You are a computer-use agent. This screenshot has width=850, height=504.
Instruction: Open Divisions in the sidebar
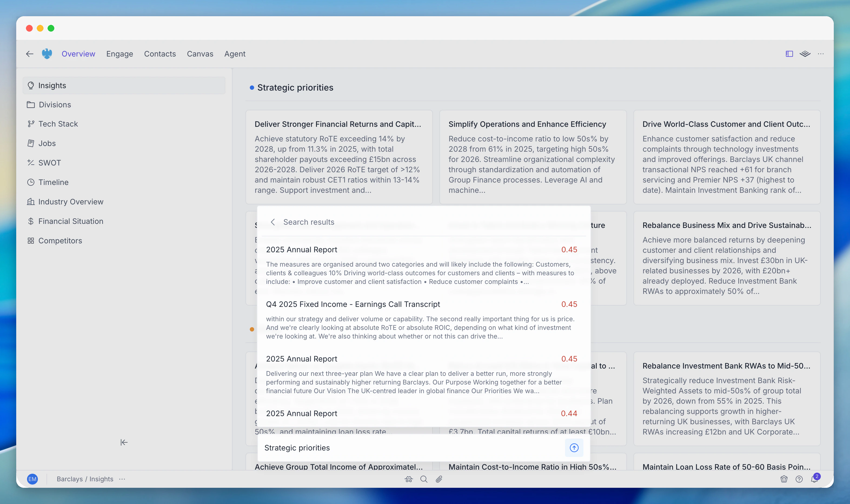pyautogui.click(x=124, y=105)
